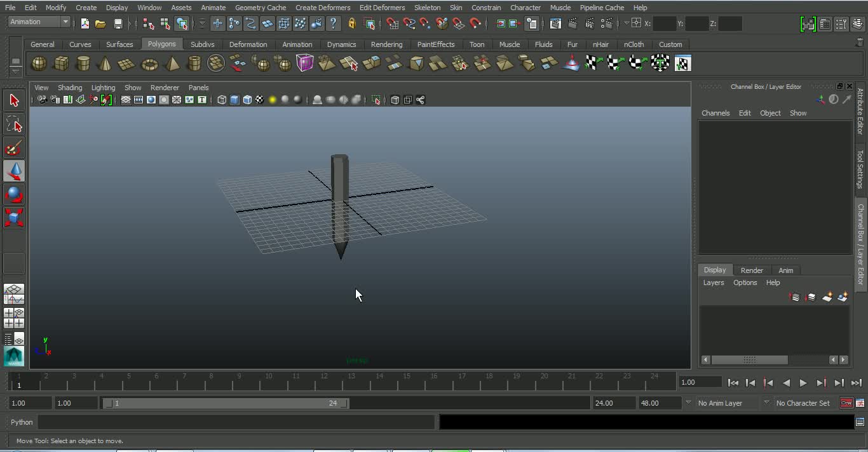Open the Render View window
868x452 pixels.
click(x=555, y=23)
